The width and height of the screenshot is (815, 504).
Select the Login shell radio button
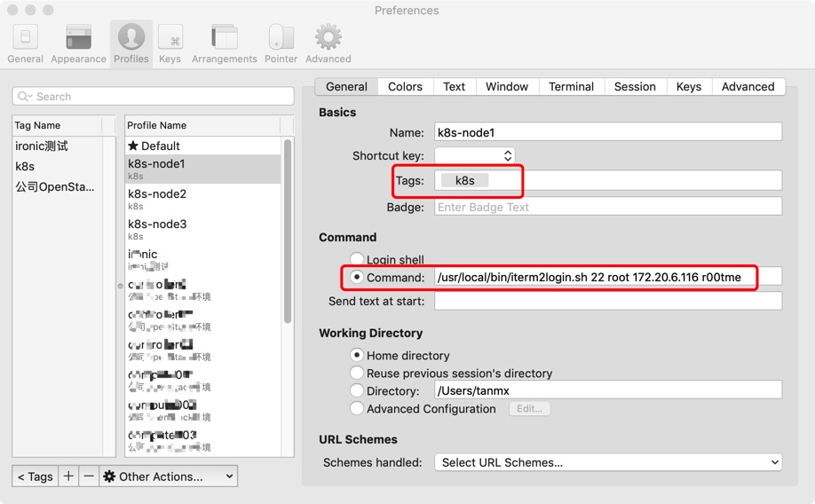357,260
